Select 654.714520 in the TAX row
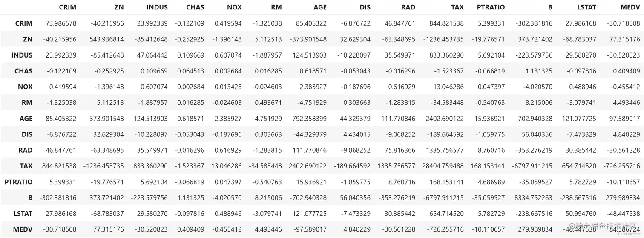Viewport: 644px width, 238px height. click(579, 166)
